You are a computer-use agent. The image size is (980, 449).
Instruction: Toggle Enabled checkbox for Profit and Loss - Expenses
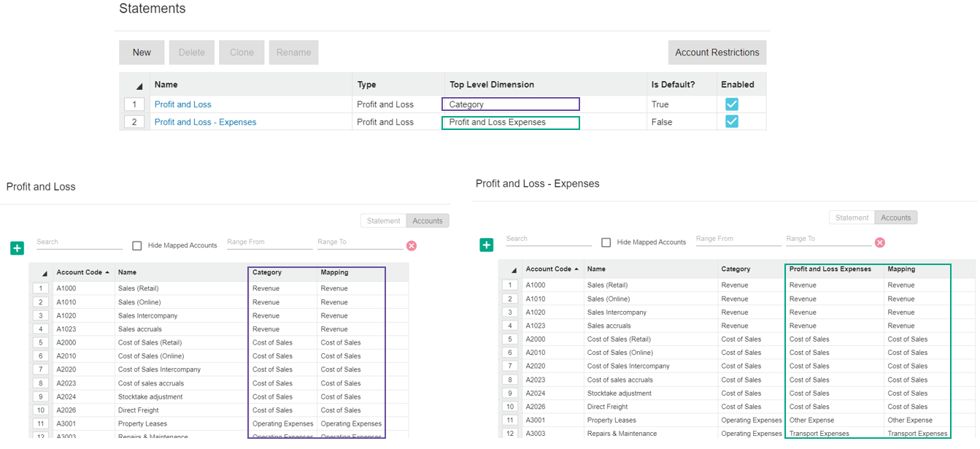click(x=731, y=122)
